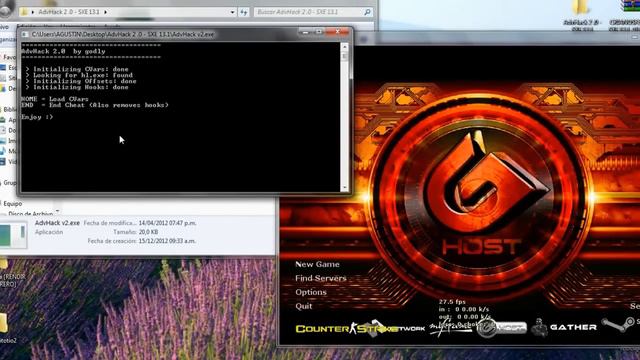
Task: Click 'Enjoy :)' line in console
Action: pyautogui.click(x=37, y=117)
